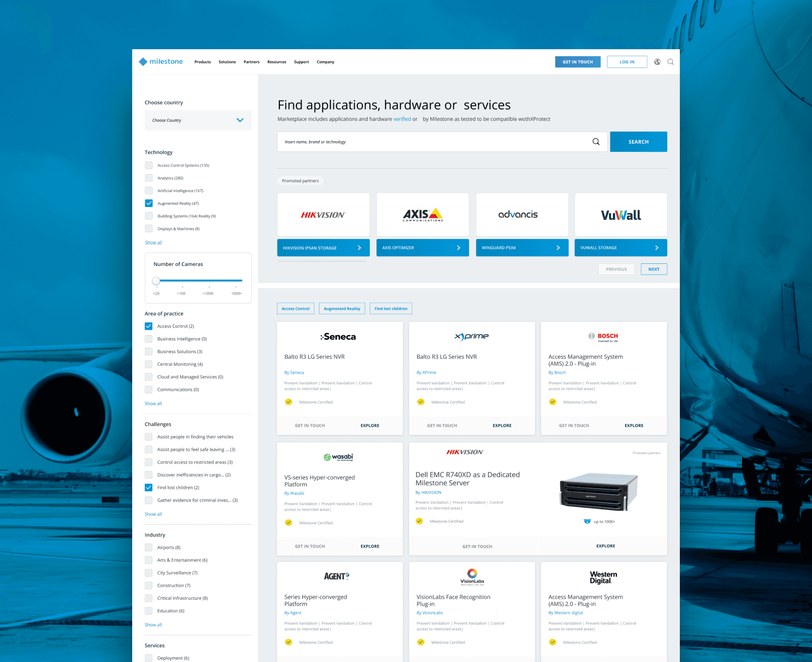Click the name, brand or technology field
Screen dimensions: 812x662
(442, 142)
